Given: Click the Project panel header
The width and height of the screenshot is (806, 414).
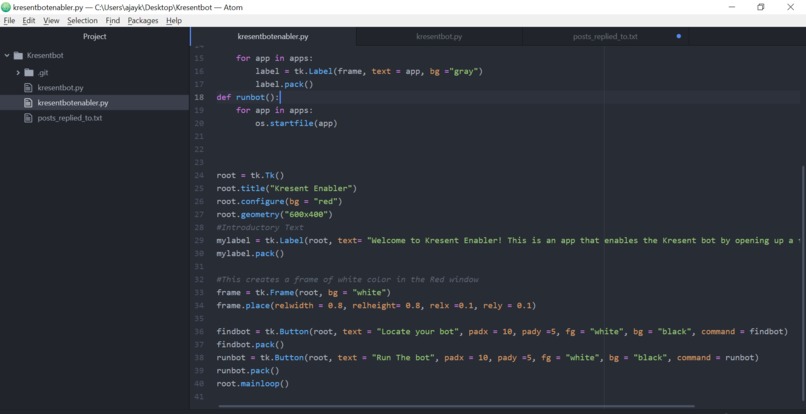Looking at the screenshot, I should (x=95, y=37).
